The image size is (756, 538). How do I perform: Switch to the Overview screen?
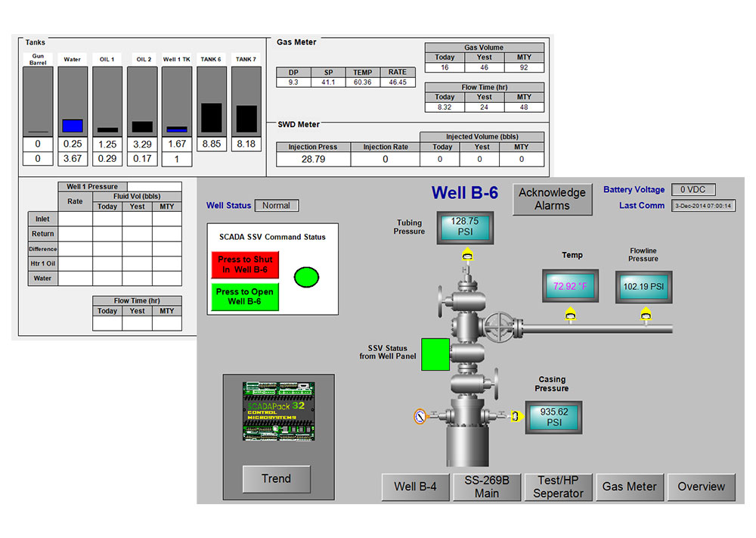[701, 487]
